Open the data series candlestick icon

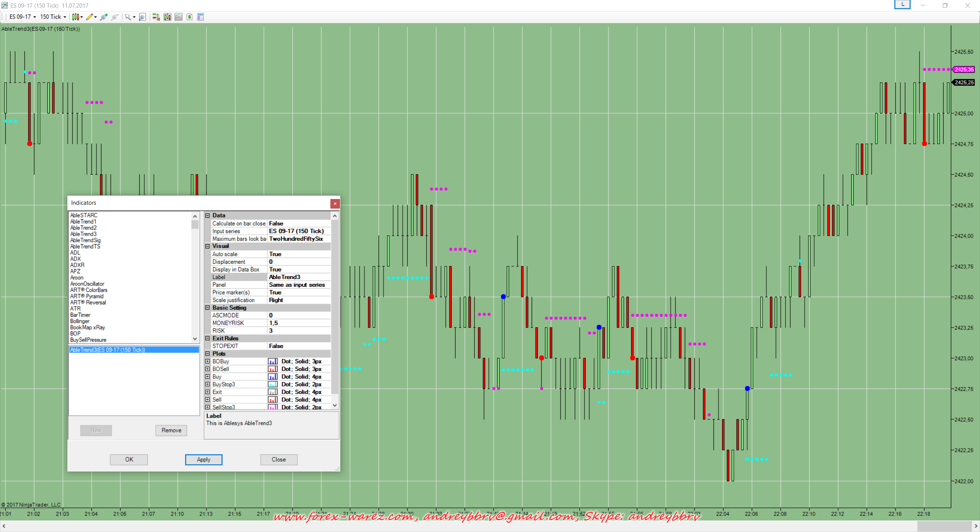point(167,17)
